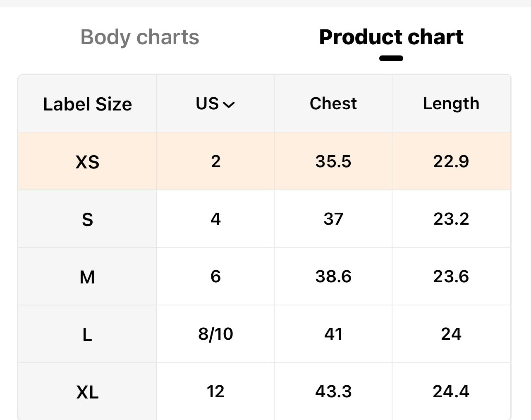The height and width of the screenshot is (420, 531).
Task: Click US size 8/10 cell
Action: pyautogui.click(x=215, y=334)
